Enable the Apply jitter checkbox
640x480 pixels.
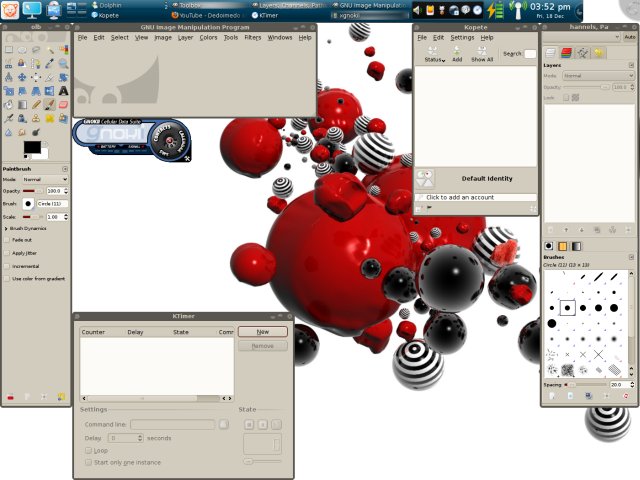coord(7,253)
